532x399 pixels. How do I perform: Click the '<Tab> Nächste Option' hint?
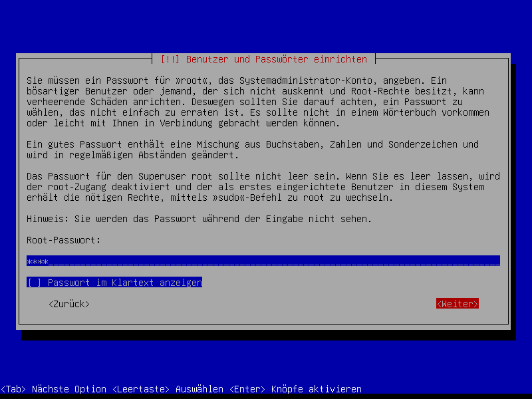point(54,389)
